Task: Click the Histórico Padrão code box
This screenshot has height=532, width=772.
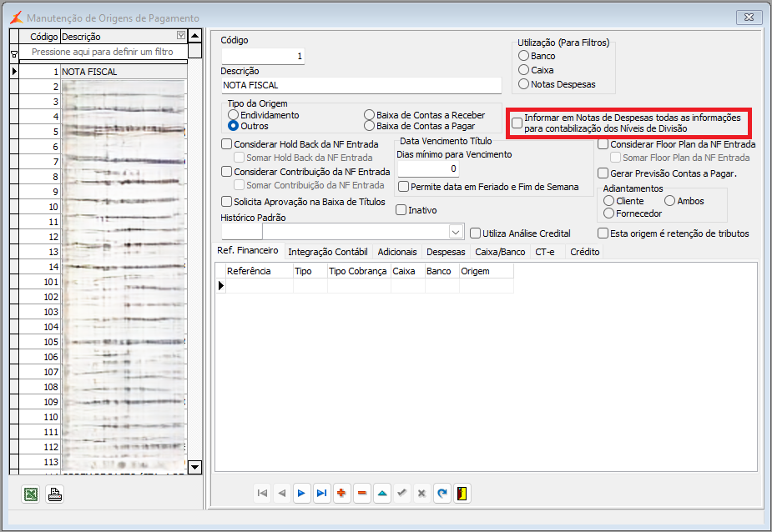Action: tap(242, 231)
